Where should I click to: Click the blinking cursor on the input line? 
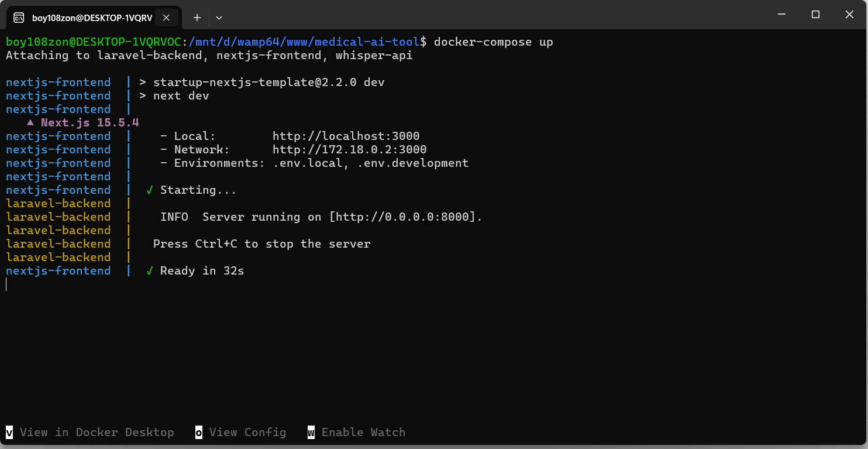(6, 284)
